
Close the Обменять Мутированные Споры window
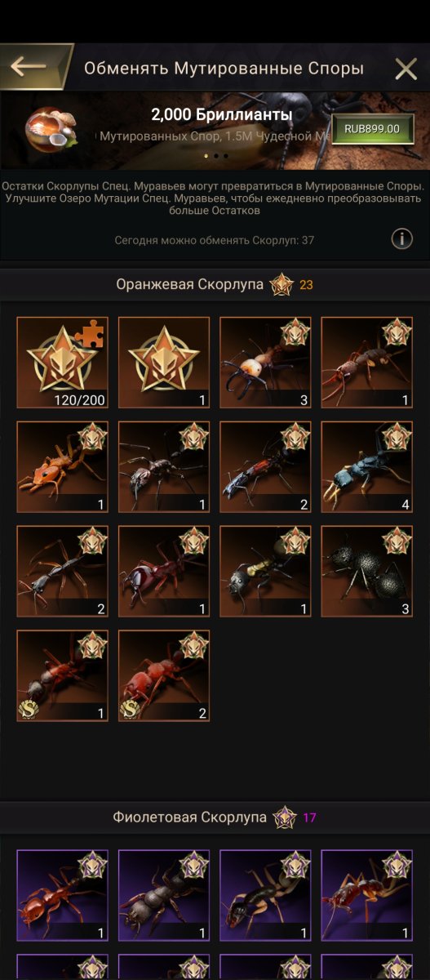[x=406, y=69]
